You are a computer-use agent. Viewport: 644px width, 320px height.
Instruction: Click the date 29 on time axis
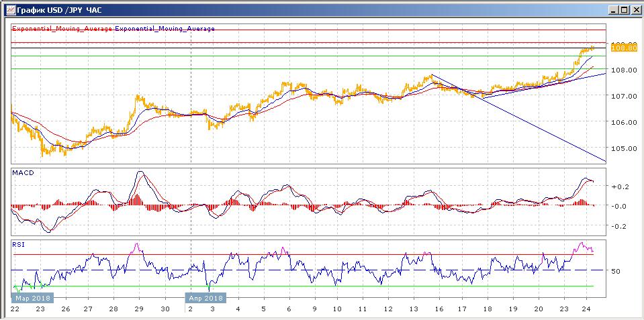pos(139,309)
